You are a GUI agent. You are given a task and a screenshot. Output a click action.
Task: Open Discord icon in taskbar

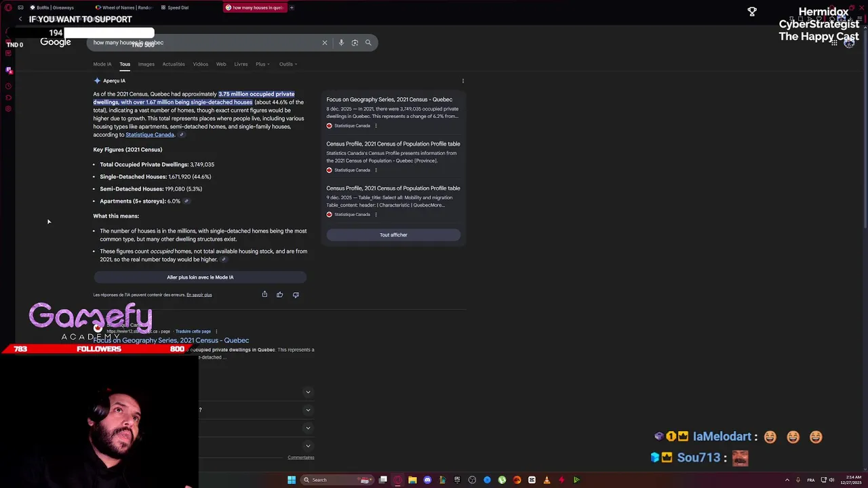coord(427,480)
